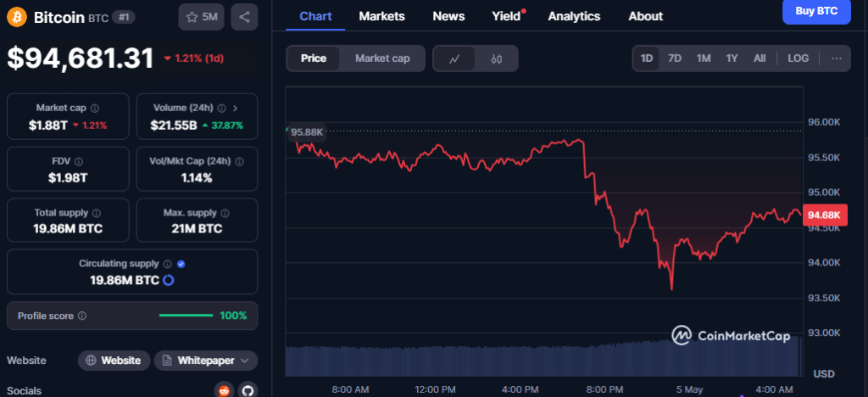Show Max. supply info icon
868x397 pixels.
pos(225,213)
